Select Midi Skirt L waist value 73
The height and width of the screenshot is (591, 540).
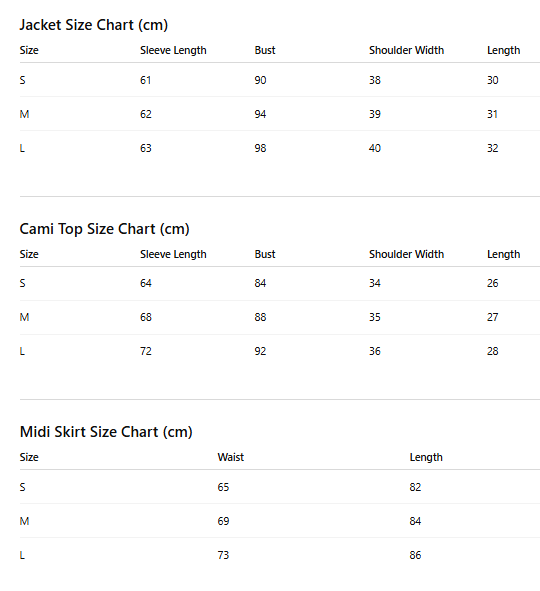223,555
